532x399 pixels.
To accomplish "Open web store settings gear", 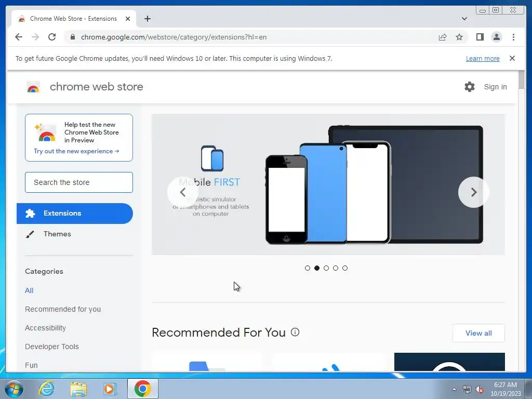I will (x=470, y=87).
